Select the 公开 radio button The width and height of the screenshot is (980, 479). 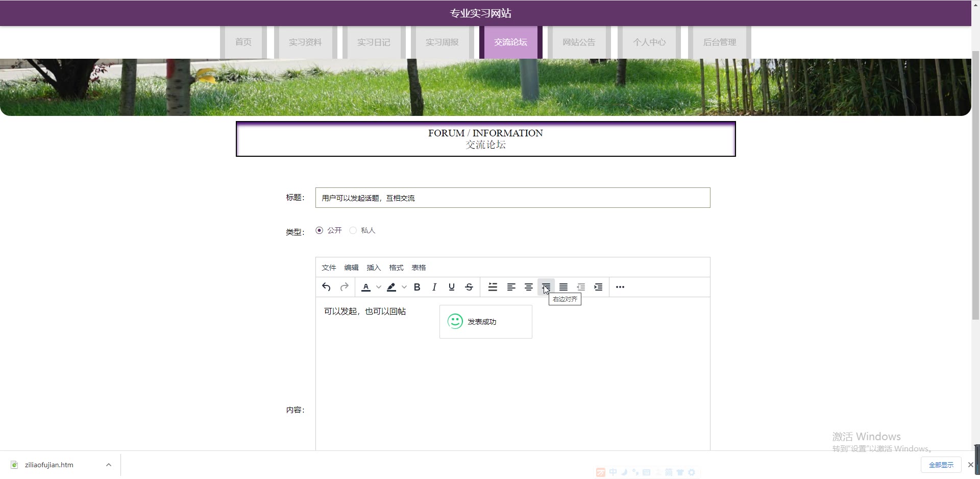pos(320,230)
